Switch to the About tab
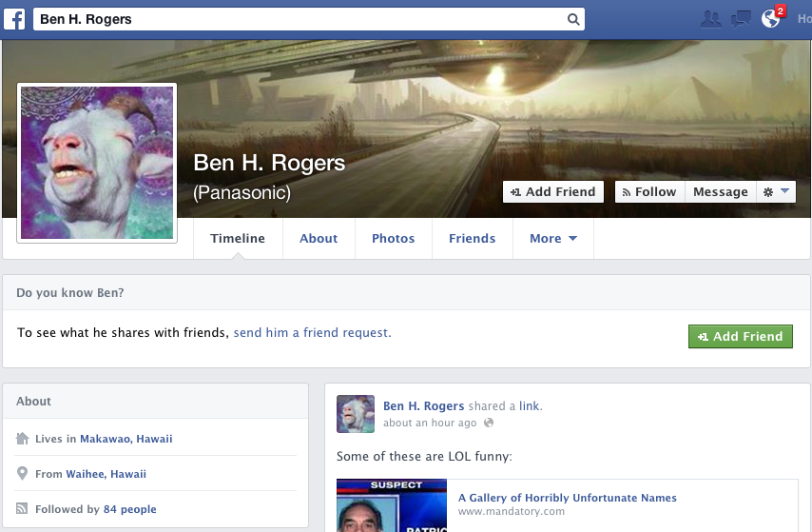Viewport: 812px width, 532px height. click(319, 239)
